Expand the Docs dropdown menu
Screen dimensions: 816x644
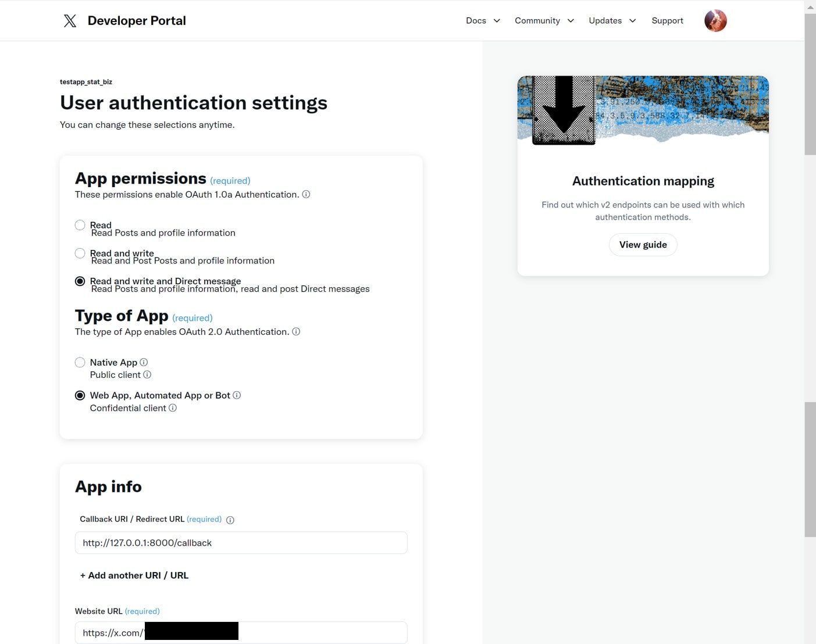tap(483, 20)
